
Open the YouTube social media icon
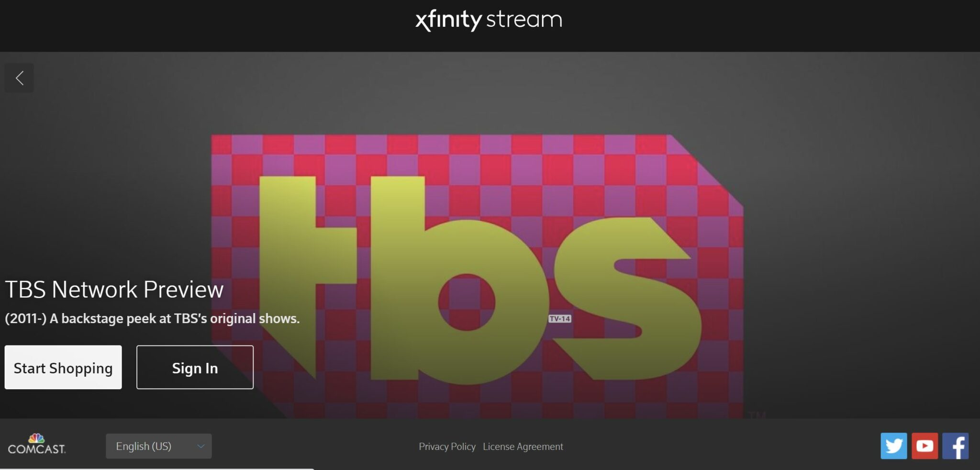coord(925,446)
